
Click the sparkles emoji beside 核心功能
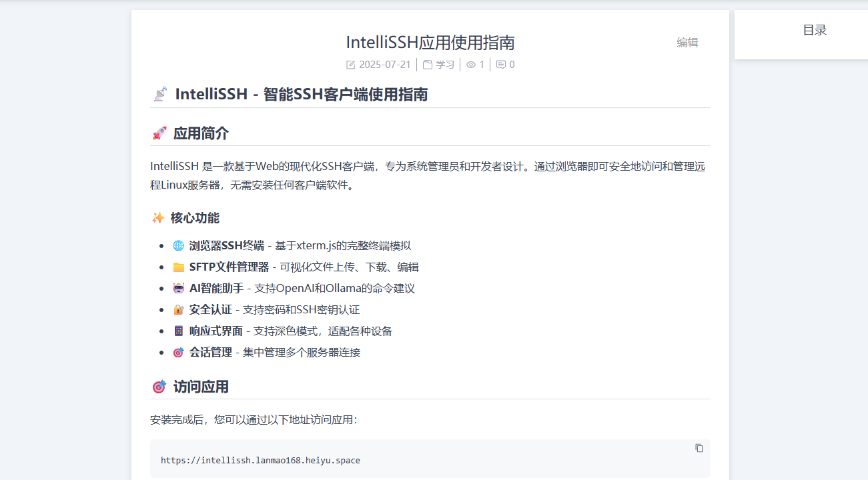pyautogui.click(x=158, y=218)
